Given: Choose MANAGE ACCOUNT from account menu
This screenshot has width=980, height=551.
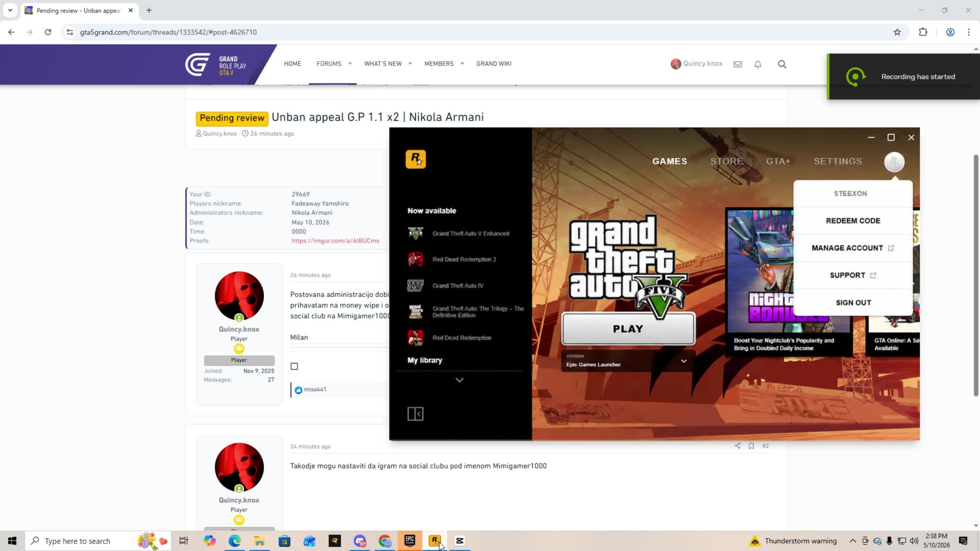Looking at the screenshot, I should coord(853,248).
